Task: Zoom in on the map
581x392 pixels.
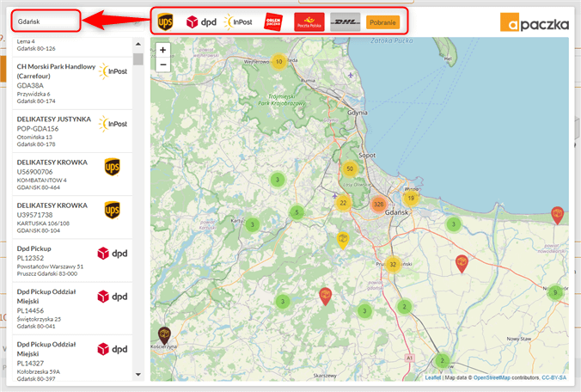Action: 163,50
